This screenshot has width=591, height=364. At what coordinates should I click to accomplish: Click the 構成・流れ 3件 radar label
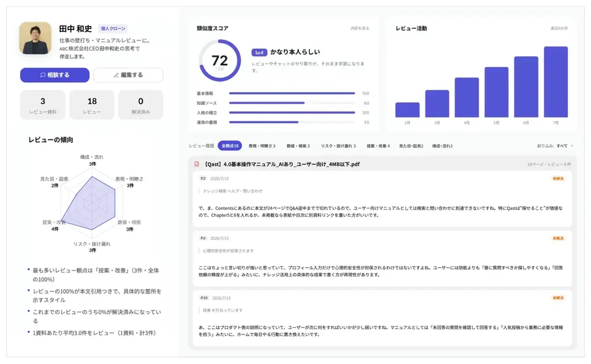point(92,160)
